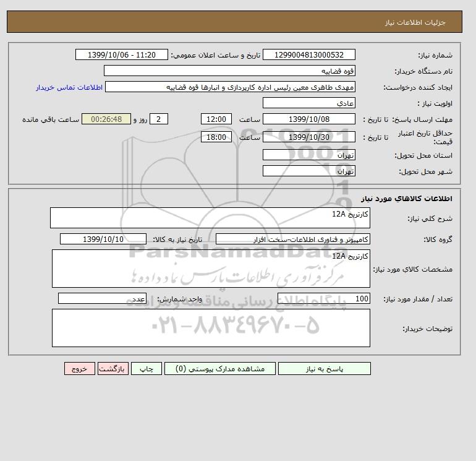The image size is (476, 461).
Task: Click the empty buyer notes text area
Action: coord(211,328)
